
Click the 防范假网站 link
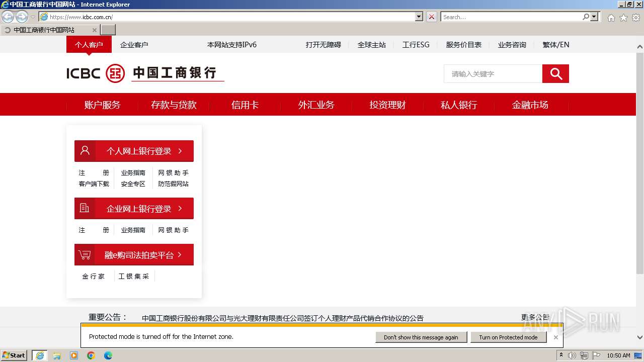point(174,184)
